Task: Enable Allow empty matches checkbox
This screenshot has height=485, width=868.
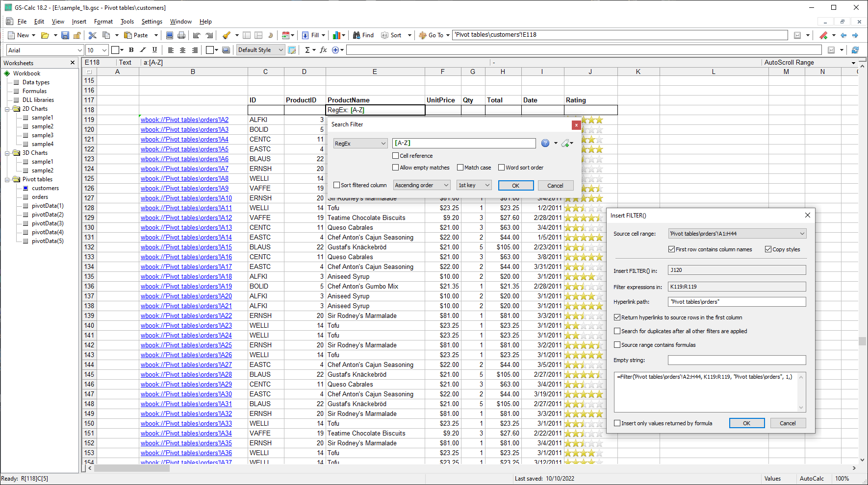Action: coord(395,168)
